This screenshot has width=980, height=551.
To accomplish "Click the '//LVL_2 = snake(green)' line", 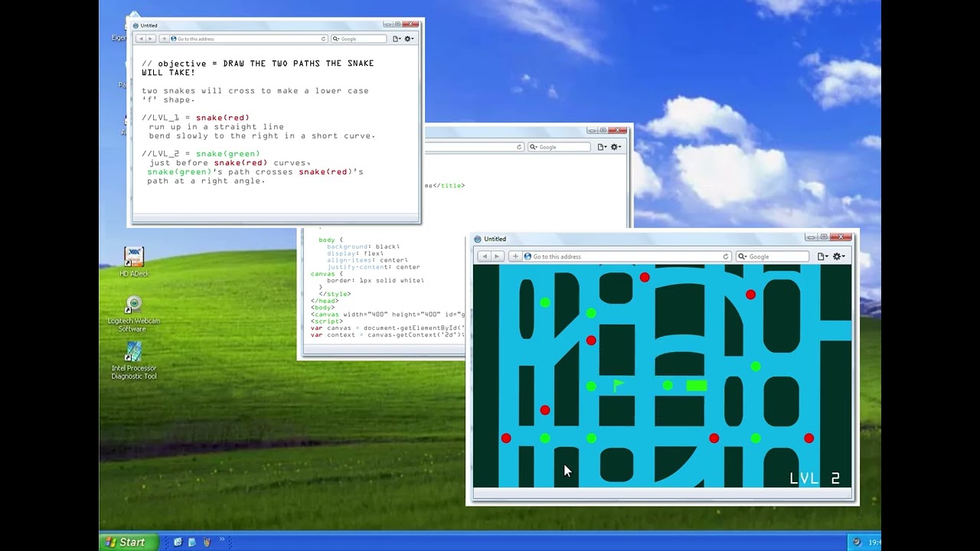I will [201, 154].
